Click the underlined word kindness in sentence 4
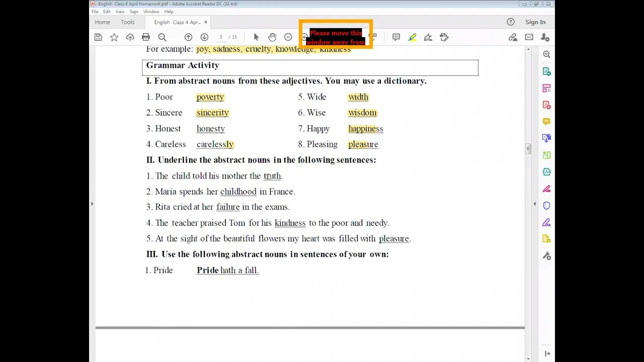Screen dimensions: 644x362 (290, 223)
